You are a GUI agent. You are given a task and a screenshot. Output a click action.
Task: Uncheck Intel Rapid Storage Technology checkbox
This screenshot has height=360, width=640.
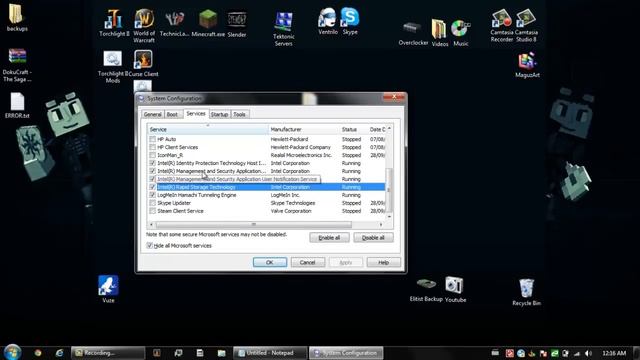(x=152, y=187)
